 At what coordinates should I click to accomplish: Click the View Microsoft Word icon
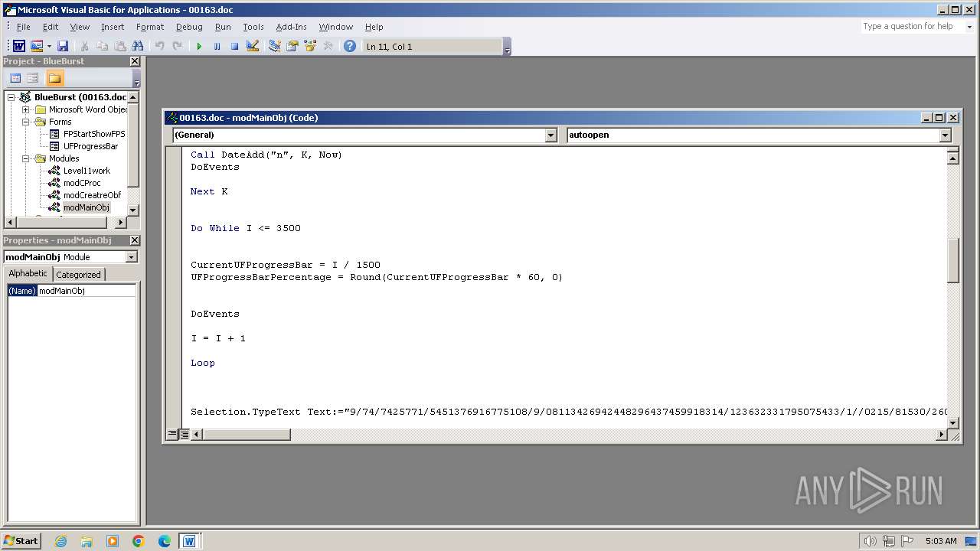[19, 46]
